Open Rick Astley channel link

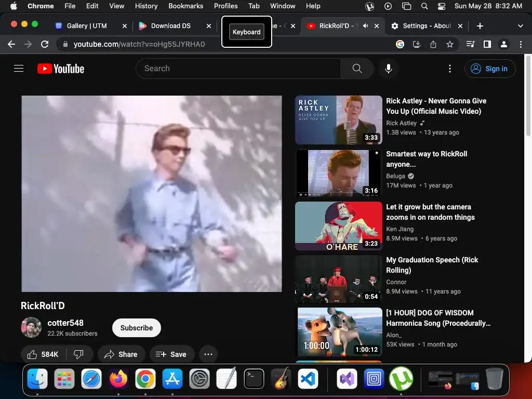coord(401,123)
